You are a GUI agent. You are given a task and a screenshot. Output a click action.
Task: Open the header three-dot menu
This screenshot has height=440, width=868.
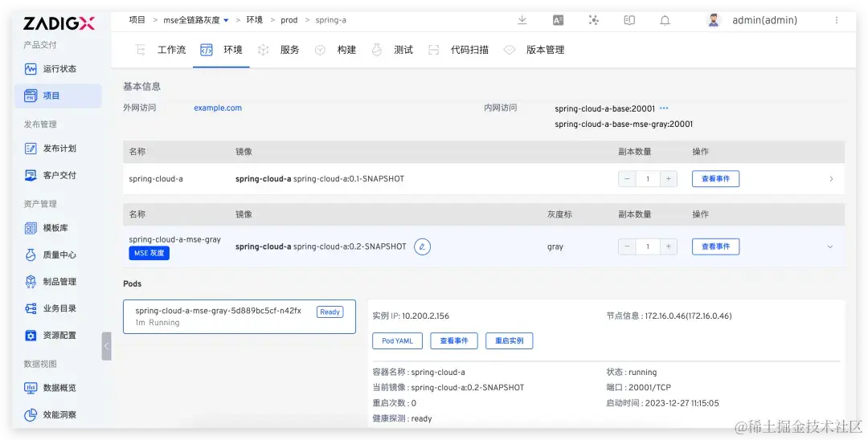coord(837,20)
